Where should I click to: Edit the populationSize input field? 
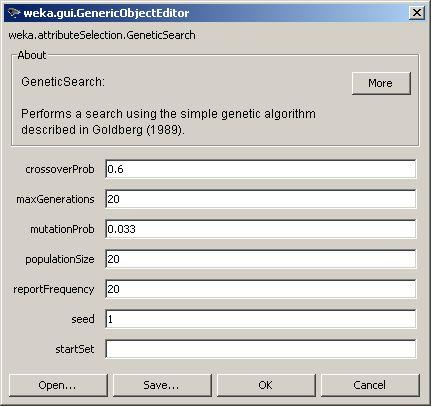click(261, 259)
